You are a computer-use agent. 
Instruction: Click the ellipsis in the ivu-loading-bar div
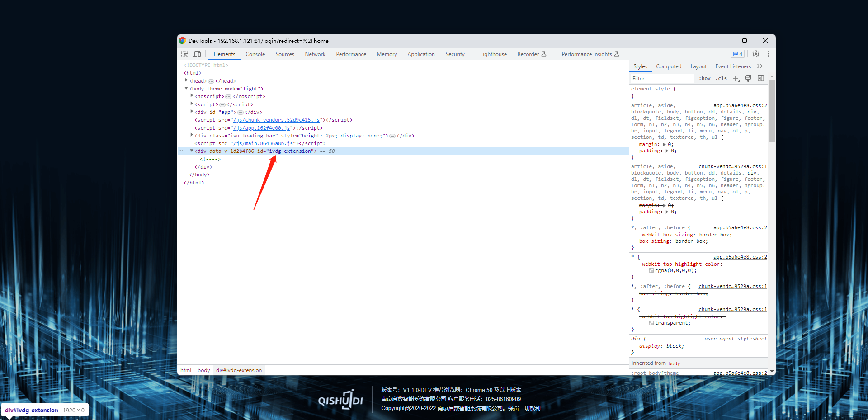[392, 136]
